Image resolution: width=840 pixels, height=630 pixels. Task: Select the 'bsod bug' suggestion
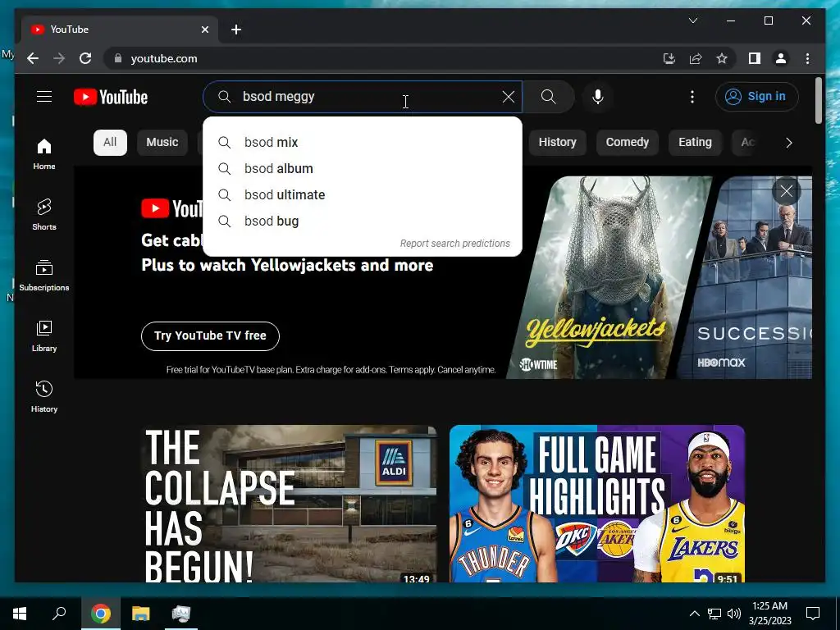[363, 221]
